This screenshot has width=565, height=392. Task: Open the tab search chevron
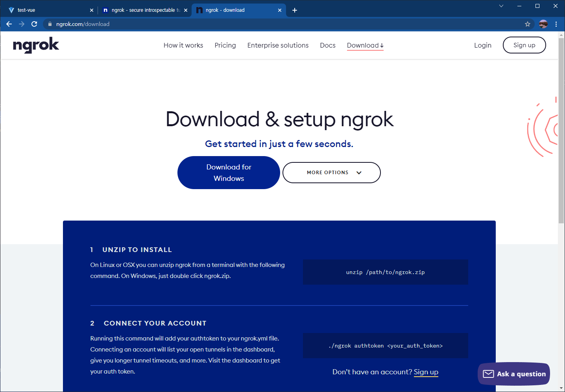click(501, 6)
